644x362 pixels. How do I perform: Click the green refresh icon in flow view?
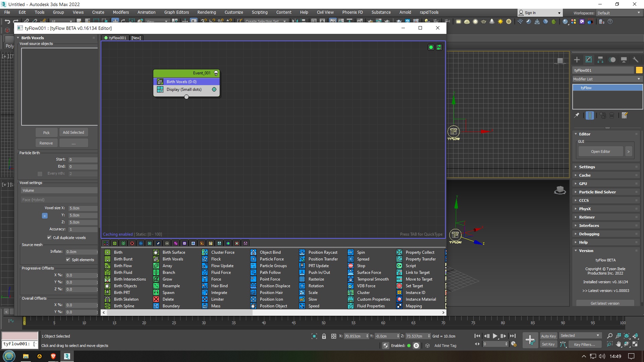[439, 47]
